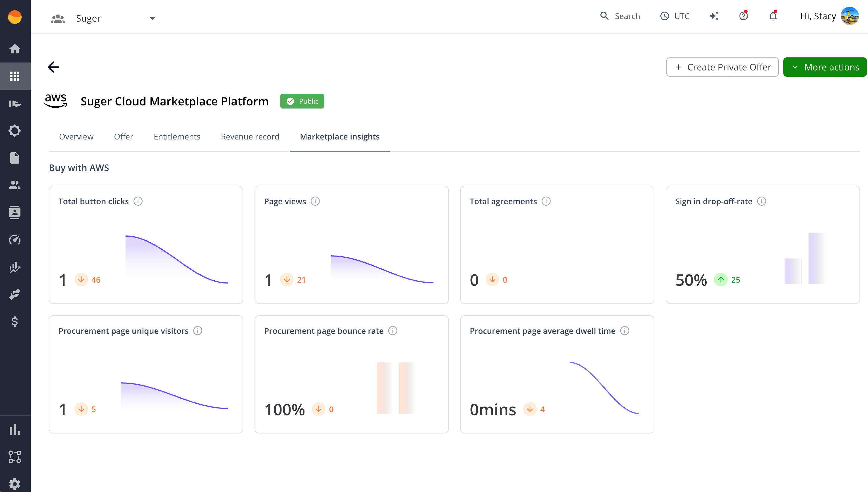This screenshot has width=868, height=492.
Task: Click info icon next to Page views
Action: pos(315,201)
